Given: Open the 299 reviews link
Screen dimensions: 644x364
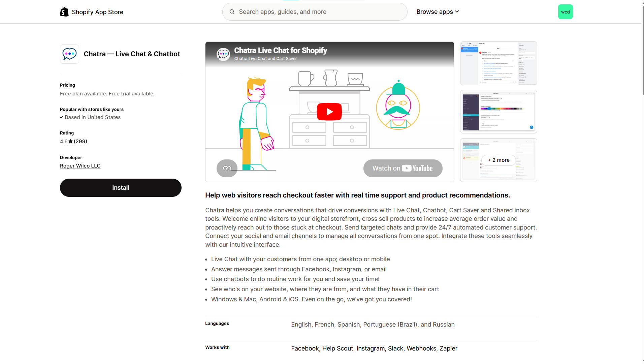Looking at the screenshot, I should click(80, 142).
